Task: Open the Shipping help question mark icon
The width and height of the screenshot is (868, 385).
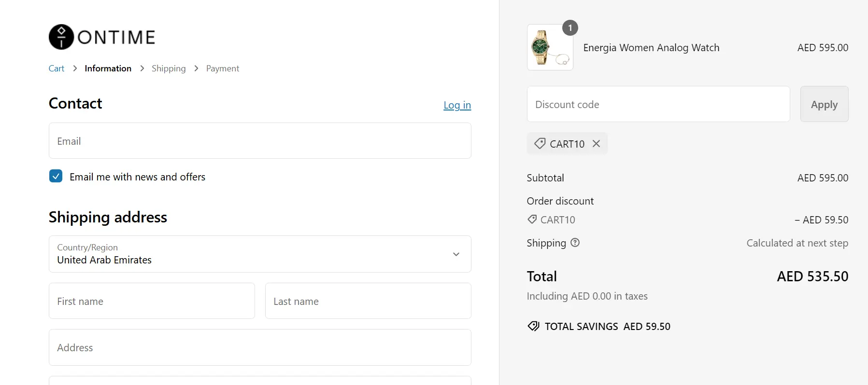Action: 575,243
